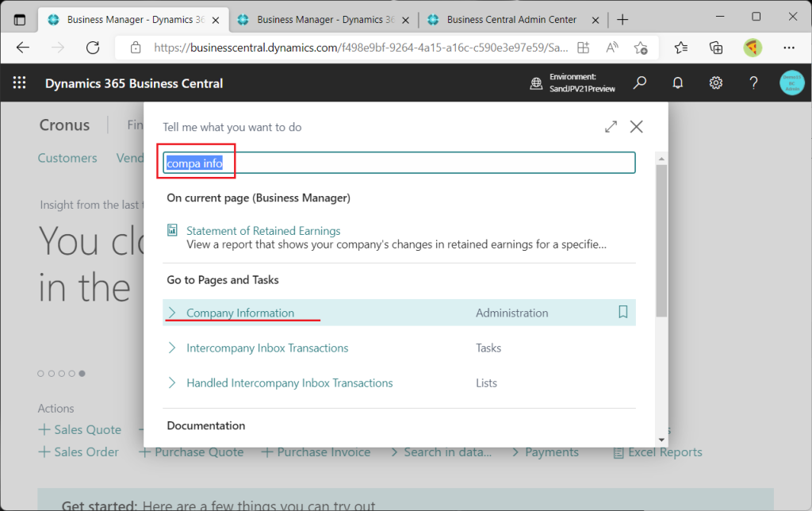Screen dimensions: 812x511
Task: Expand the Tell Me dialog to full size
Action: (611, 126)
